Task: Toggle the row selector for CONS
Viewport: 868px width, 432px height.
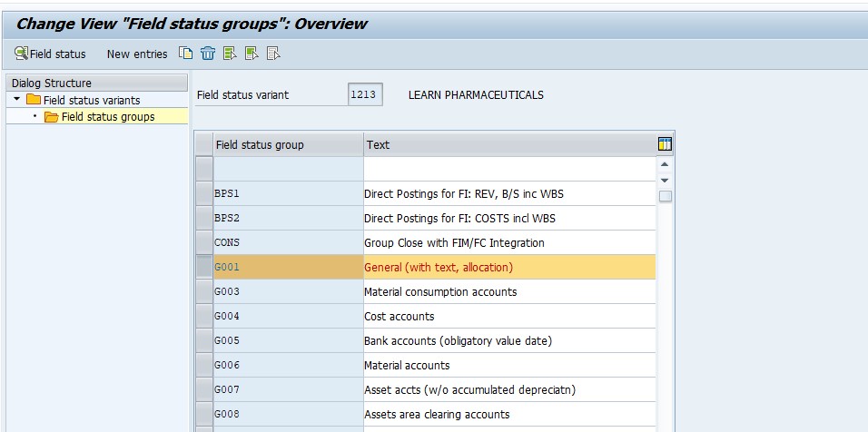Action: click(204, 242)
